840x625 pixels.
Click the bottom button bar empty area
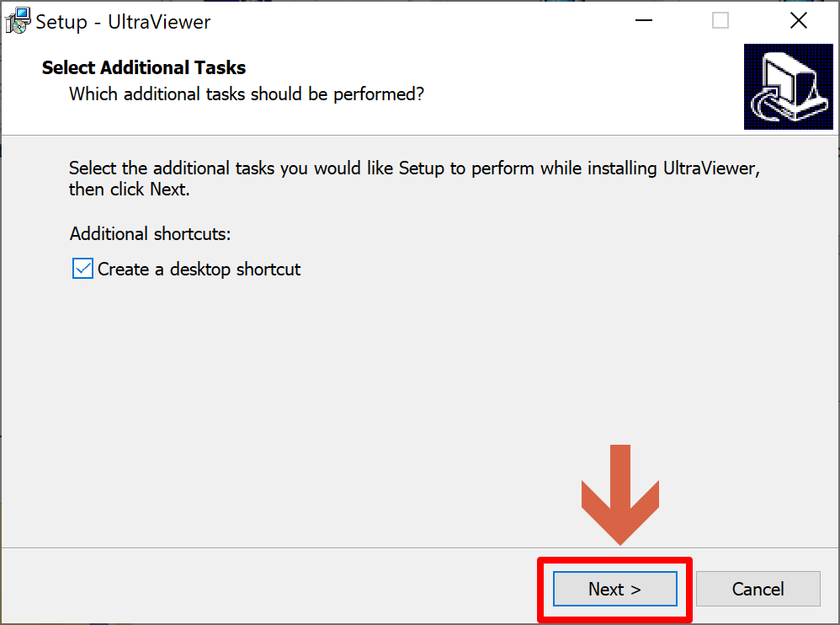pos(268,587)
